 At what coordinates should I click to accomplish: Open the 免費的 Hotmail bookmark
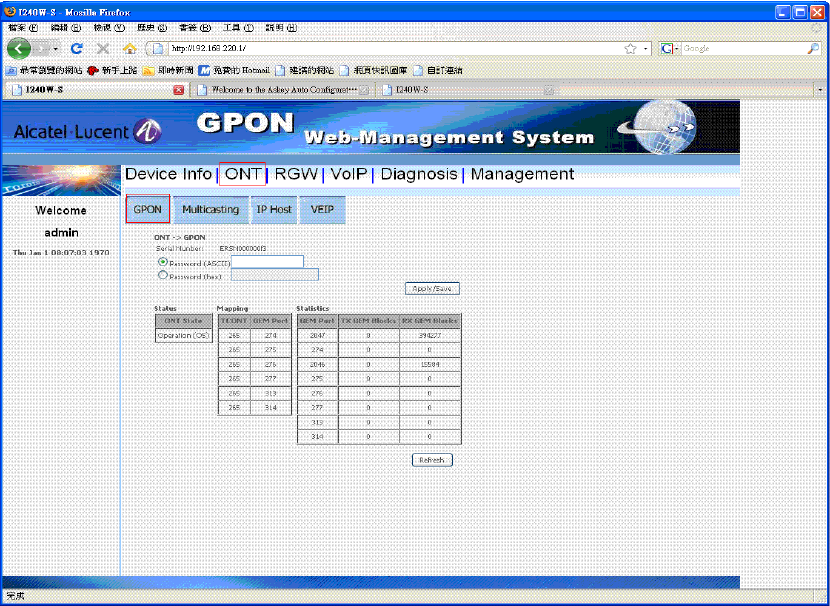pos(234,70)
